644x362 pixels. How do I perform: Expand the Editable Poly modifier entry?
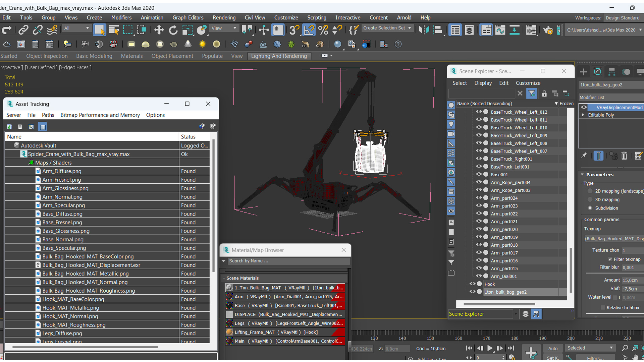[583, 115]
